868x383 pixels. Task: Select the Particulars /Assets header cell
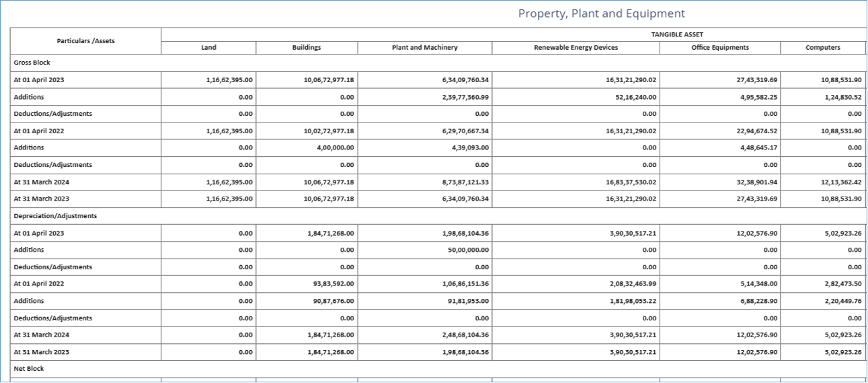[85, 41]
